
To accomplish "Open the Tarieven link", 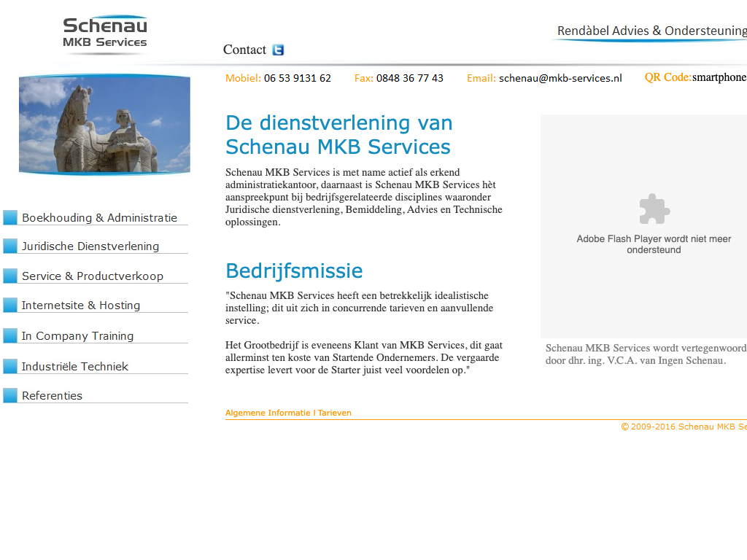I will tap(334, 413).
